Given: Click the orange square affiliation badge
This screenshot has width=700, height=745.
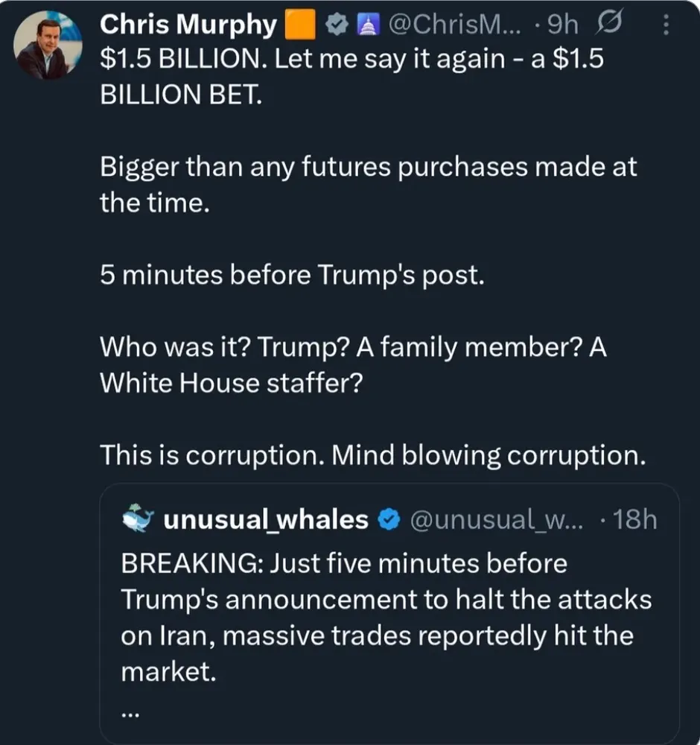Looking at the screenshot, I should (x=301, y=26).
